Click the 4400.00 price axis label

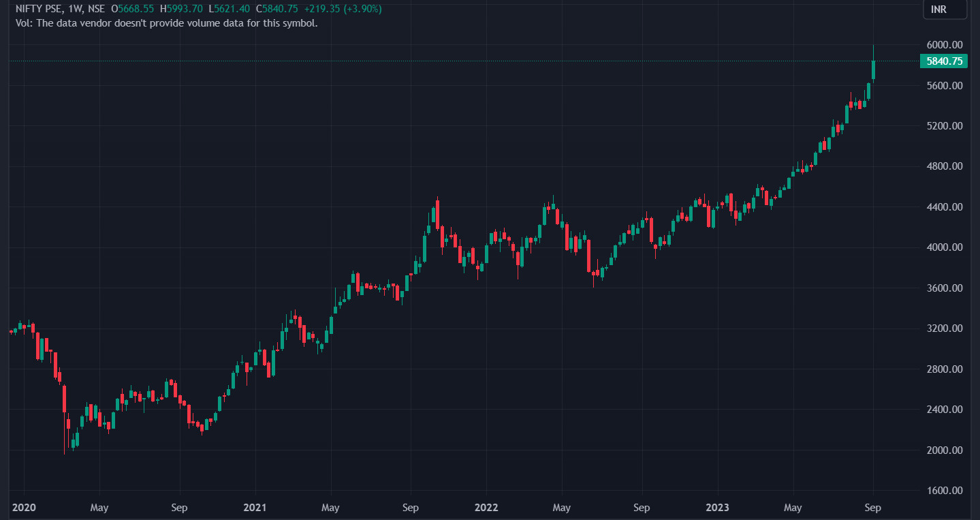pos(943,207)
